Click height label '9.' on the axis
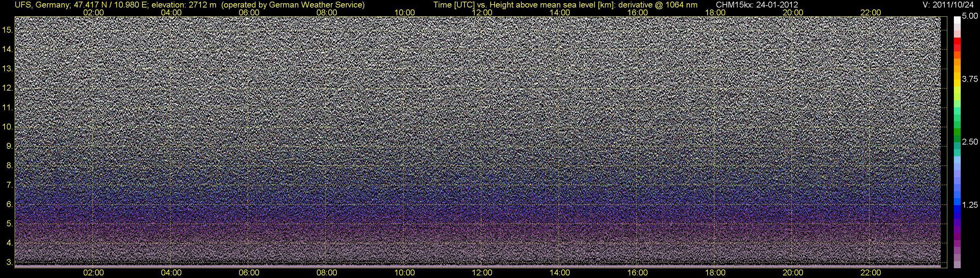 click(9, 147)
